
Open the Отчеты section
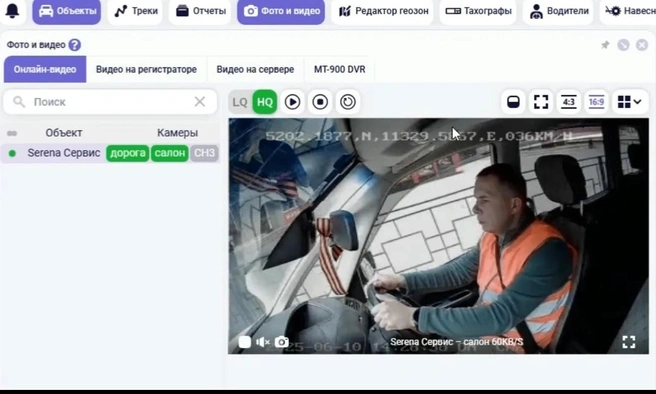click(200, 11)
